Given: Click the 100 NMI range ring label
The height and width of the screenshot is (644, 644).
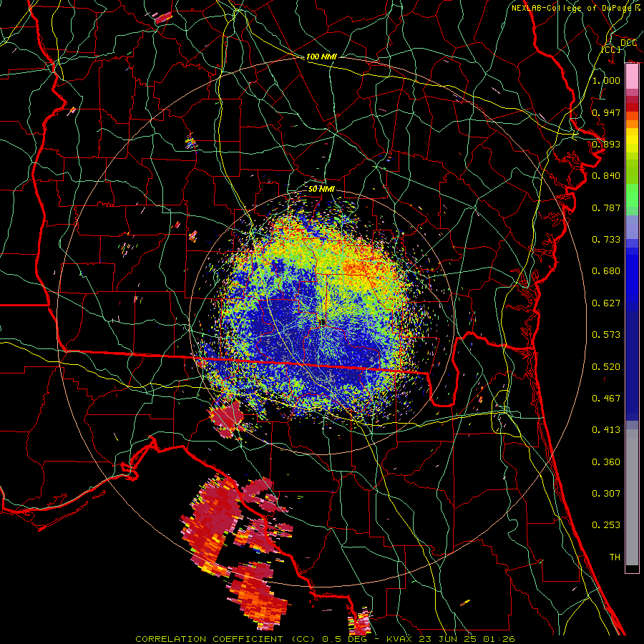Looking at the screenshot, I should [x=321, y=57].
